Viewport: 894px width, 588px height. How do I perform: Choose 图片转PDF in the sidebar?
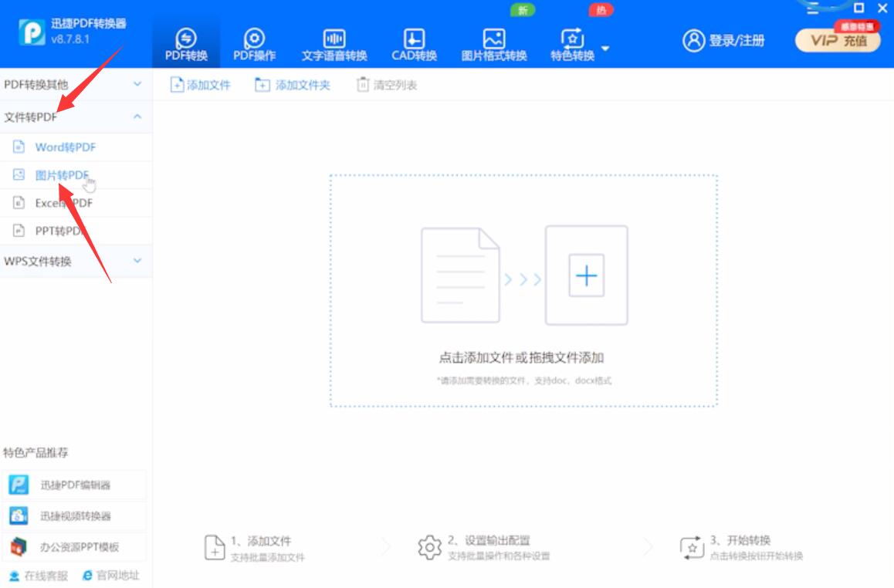pyautogui.click(x=76, y=175)
